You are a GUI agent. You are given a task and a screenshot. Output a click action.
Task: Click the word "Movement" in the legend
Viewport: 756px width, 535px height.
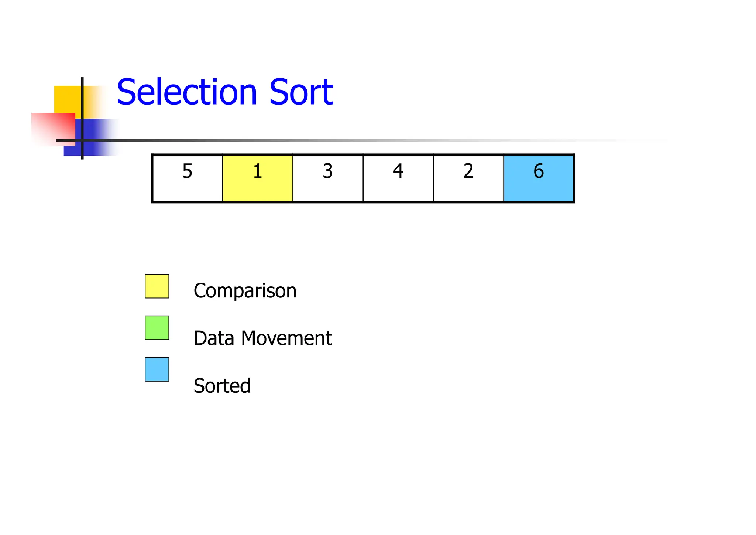click(286, 338)
